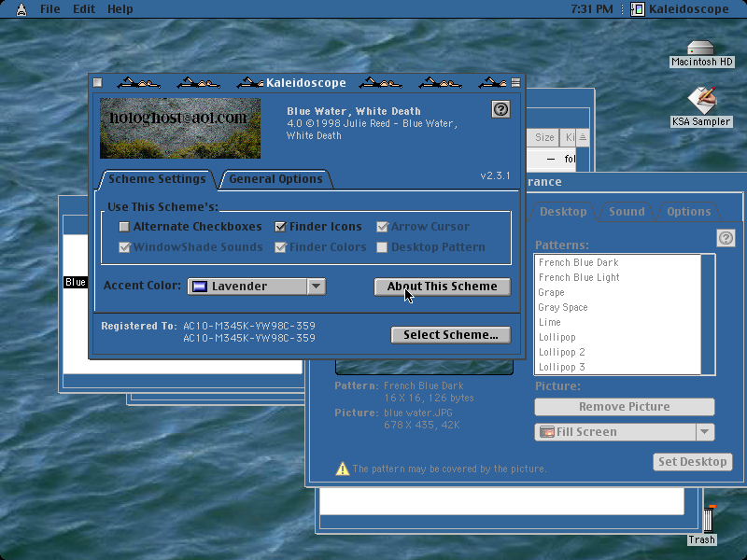Click the Lavender color swatch

[200, 287]
